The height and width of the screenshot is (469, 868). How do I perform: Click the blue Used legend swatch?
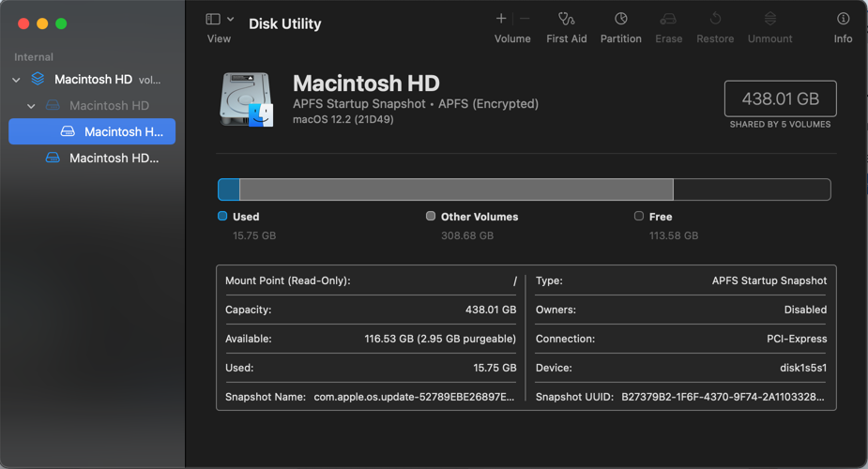(x=222, y=216)
